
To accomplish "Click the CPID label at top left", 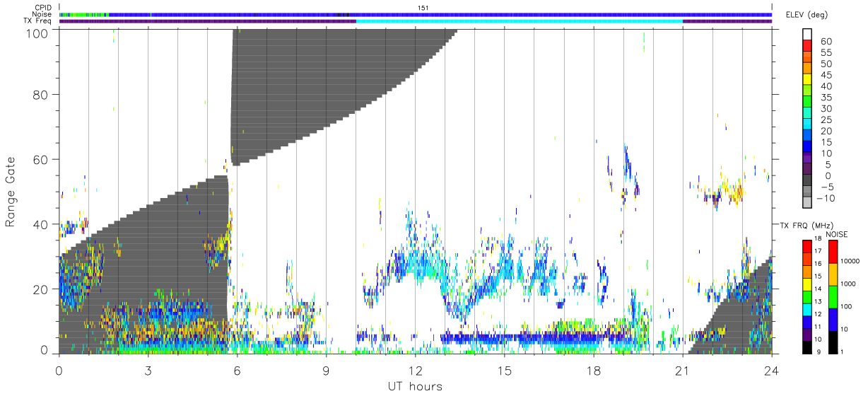I will click(42, 8).
